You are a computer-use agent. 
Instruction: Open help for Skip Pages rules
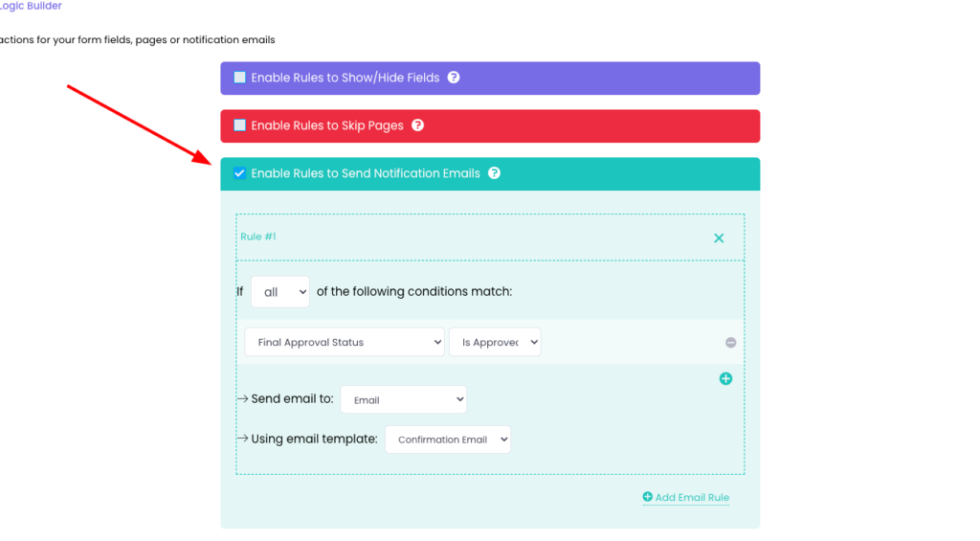[x=417, y=125]
